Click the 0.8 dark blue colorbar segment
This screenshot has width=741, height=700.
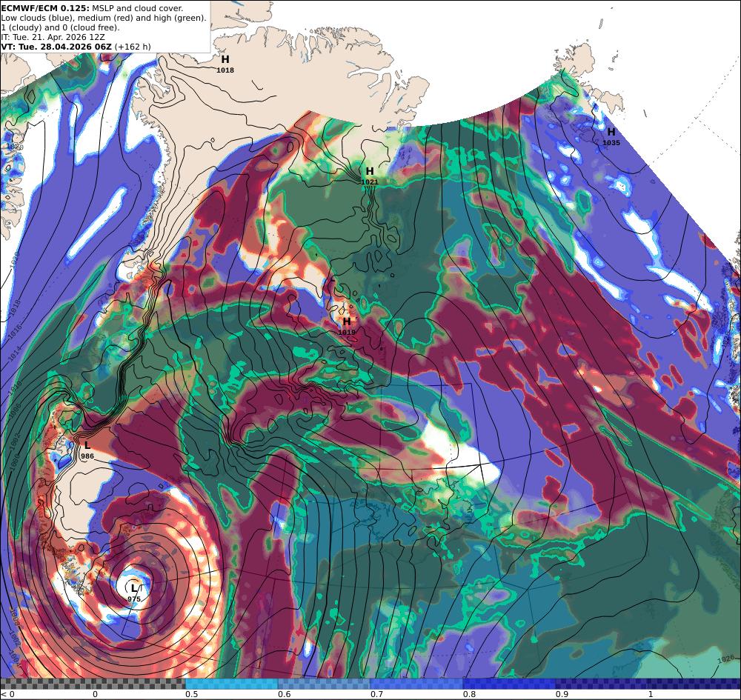pyautogui.click(x=510, y=684)
